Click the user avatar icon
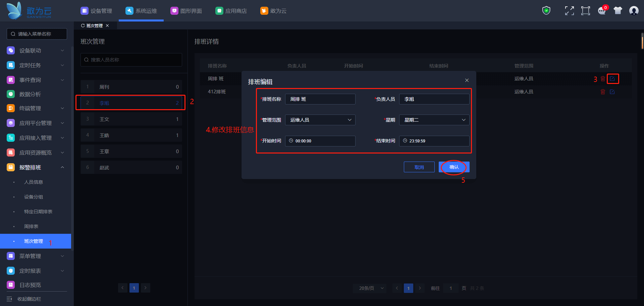The height and width of the screenshot is (306, 644). click(x=634, y=11)
